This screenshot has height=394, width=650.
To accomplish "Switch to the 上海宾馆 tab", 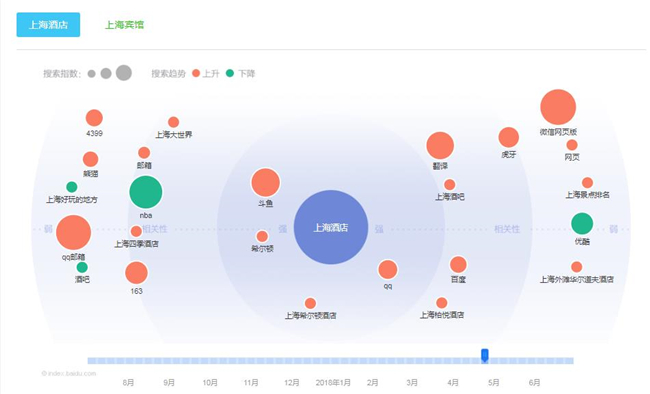I will click(124, 25).
